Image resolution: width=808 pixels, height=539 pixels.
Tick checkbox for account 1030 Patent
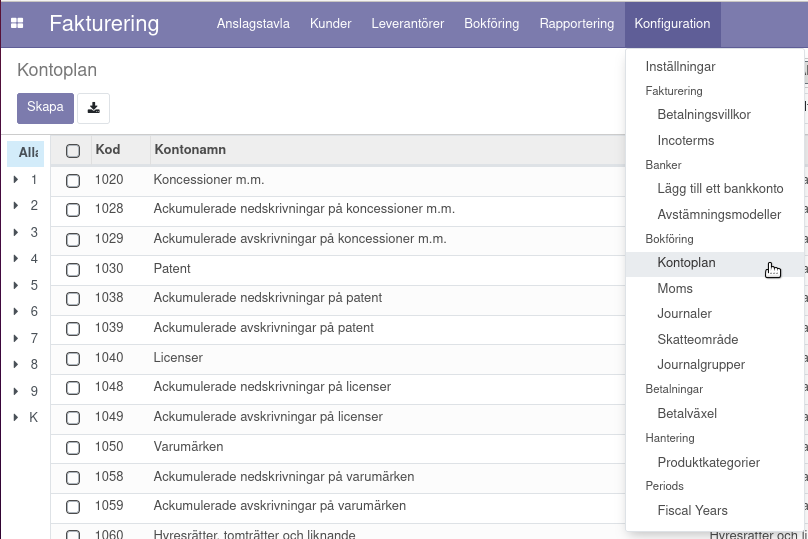73,270
